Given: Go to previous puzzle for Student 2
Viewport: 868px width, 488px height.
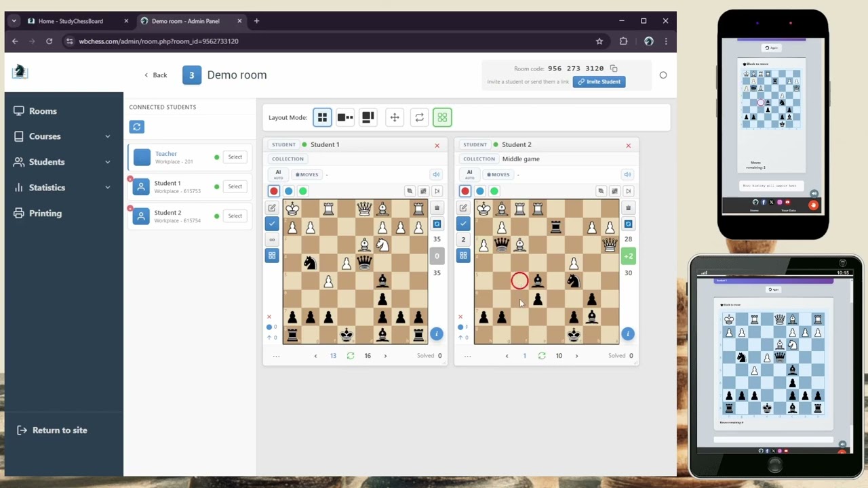Looking at the screenshot, I should [507, 356].
